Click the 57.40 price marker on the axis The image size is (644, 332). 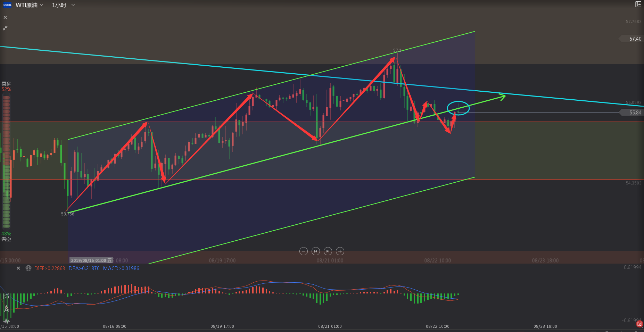[x=631, y=39]
